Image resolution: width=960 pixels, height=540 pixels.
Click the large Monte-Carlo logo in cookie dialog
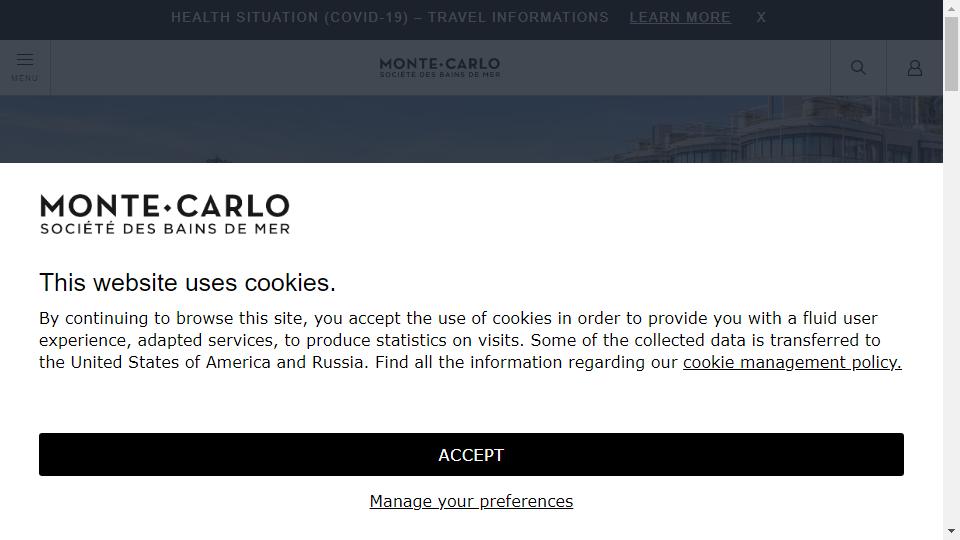coord(165,214)
